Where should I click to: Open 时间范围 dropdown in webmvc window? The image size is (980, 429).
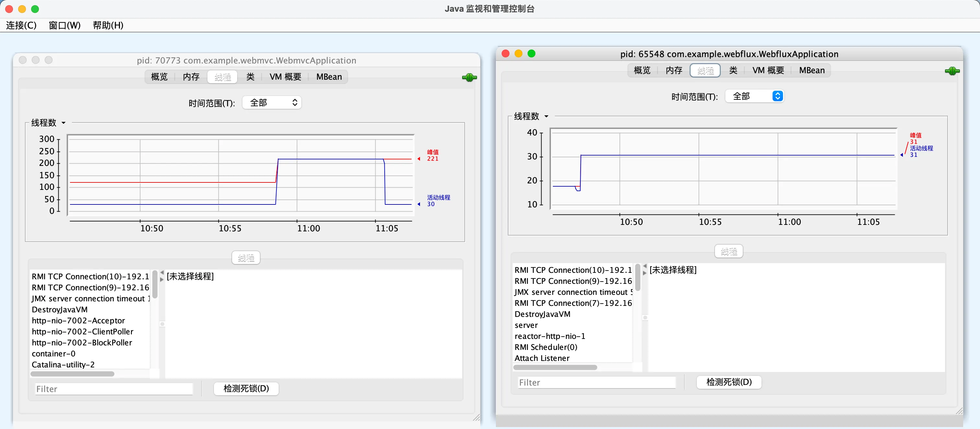coord(272,103)
